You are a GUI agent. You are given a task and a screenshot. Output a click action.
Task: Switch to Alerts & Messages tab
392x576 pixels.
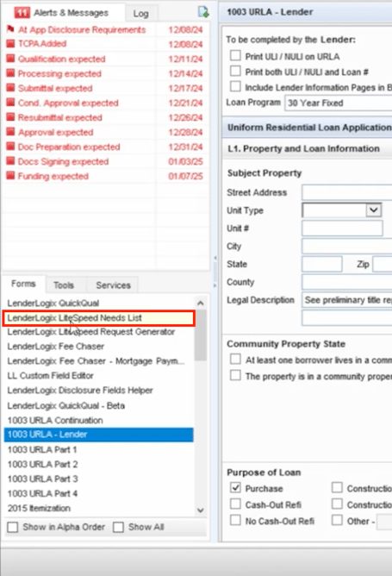pos(62,13)
